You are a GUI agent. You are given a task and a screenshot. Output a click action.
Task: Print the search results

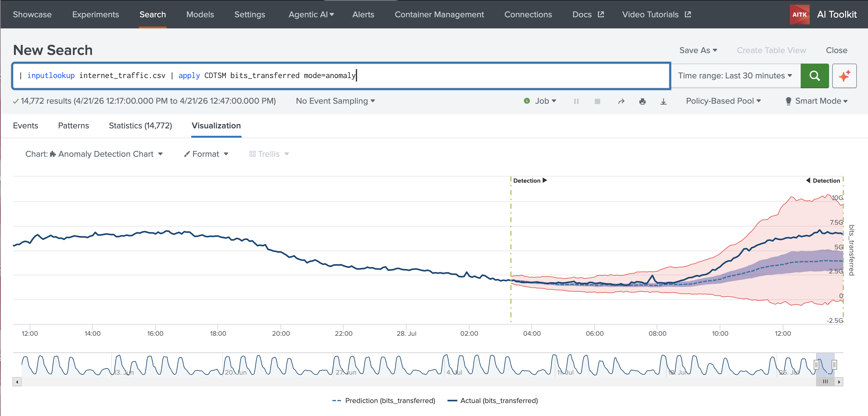642,101
